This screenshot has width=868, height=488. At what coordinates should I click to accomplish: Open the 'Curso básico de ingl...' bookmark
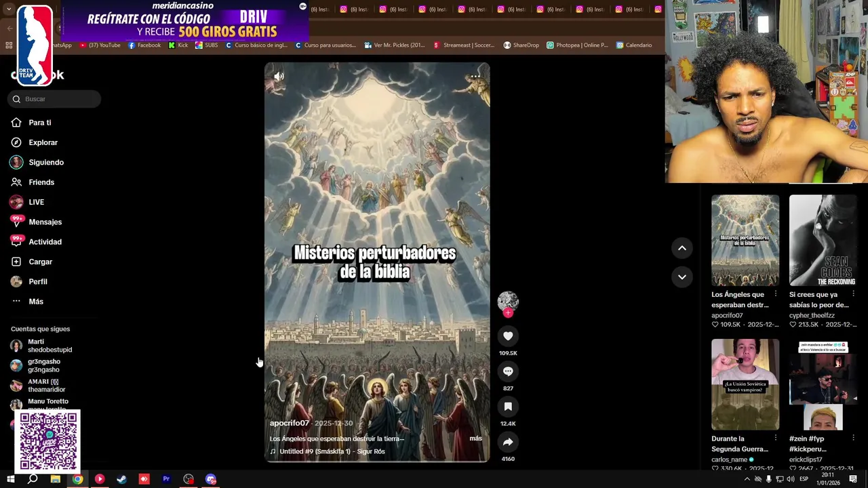(x=256, y=45)
